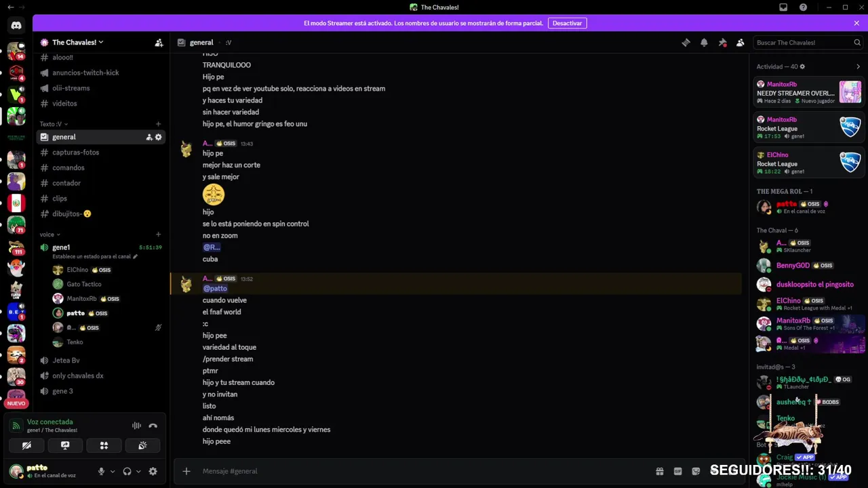Expand the Actividad panel arrow
This screenshot has height=488, width=868.
point(858,66)
